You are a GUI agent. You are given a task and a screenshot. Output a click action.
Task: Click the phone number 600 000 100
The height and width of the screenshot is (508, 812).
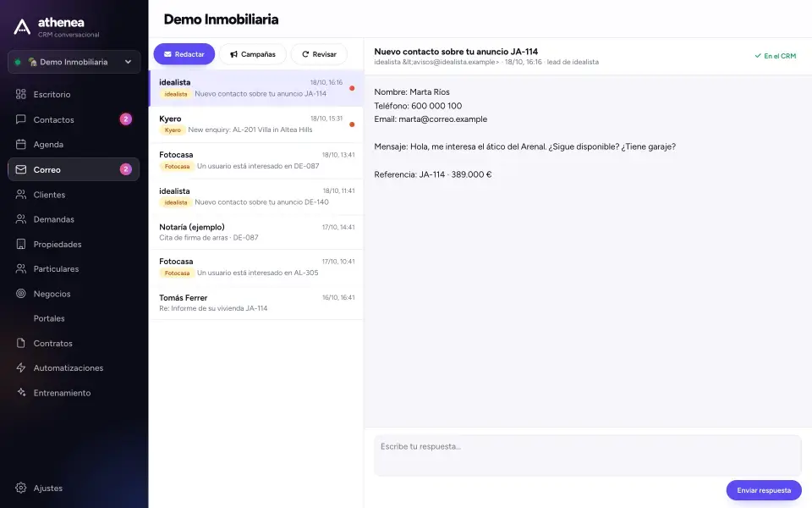coord(436,106)
